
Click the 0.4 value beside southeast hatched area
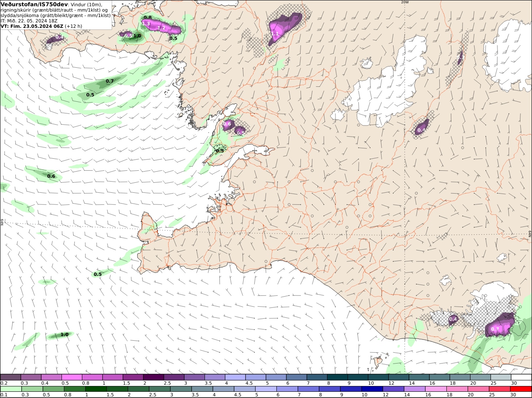click(x=453, y=319)
